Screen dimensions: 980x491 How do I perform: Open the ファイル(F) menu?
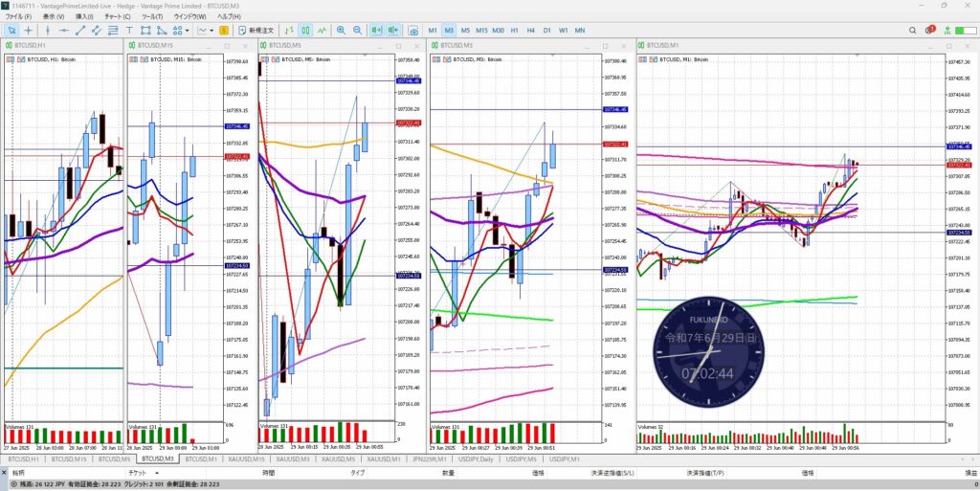19,16
